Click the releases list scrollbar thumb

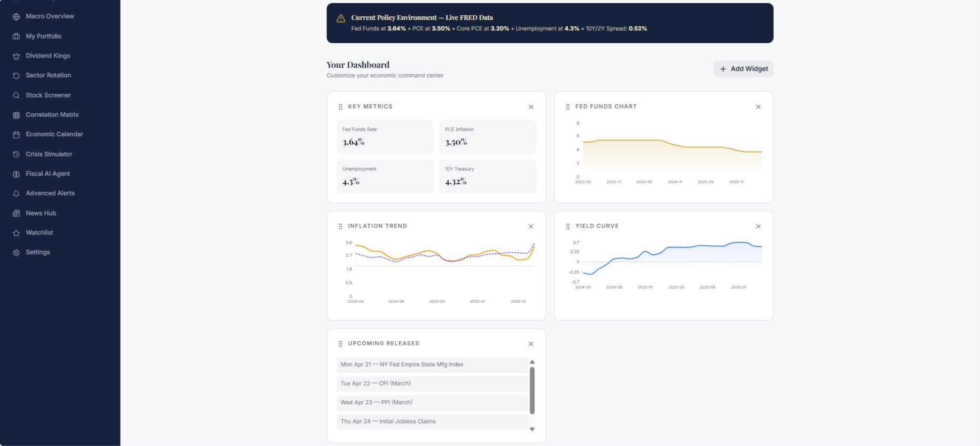click(532, 391)
